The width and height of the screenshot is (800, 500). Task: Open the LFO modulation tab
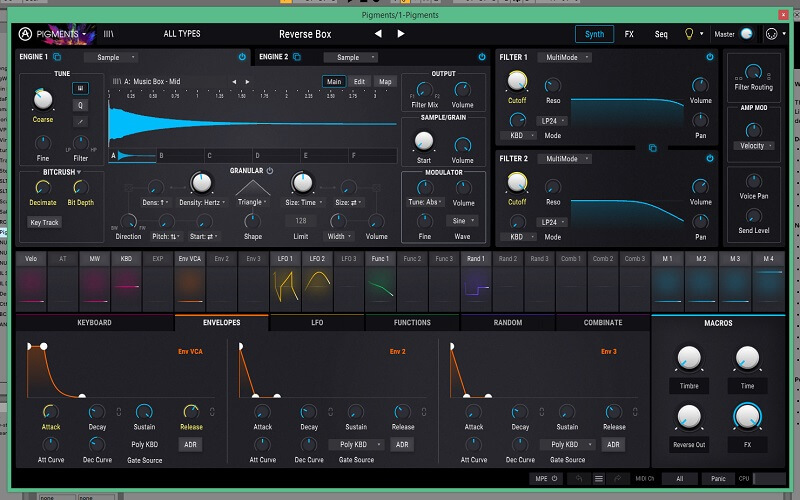click(x=317, y=322)
